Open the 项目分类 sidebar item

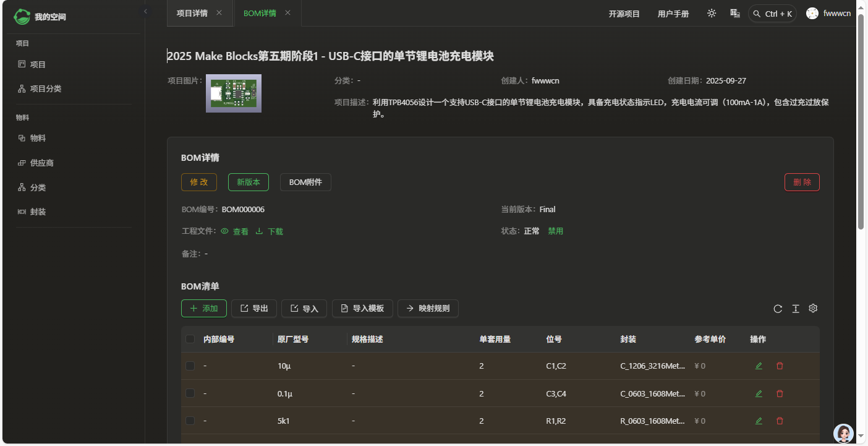45,89
